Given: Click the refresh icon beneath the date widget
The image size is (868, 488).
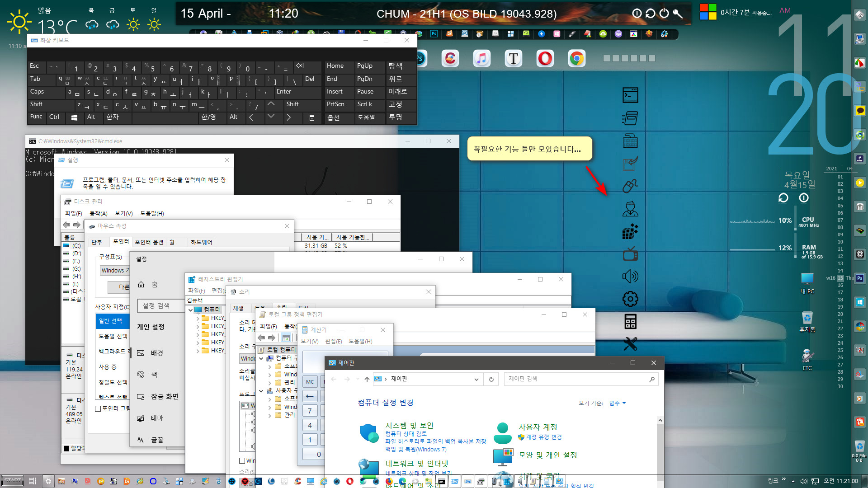Looking at the screenshot, I should click(783, 198).
